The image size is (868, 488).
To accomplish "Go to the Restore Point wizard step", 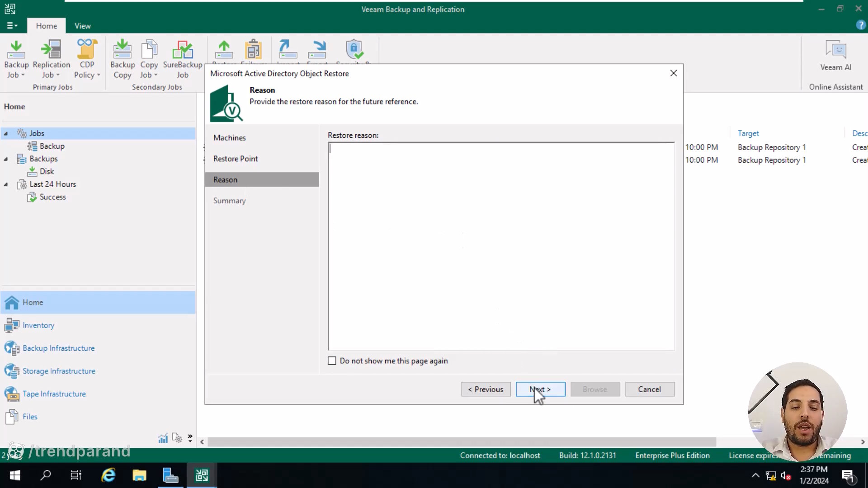I will click(x=236, y=159).
